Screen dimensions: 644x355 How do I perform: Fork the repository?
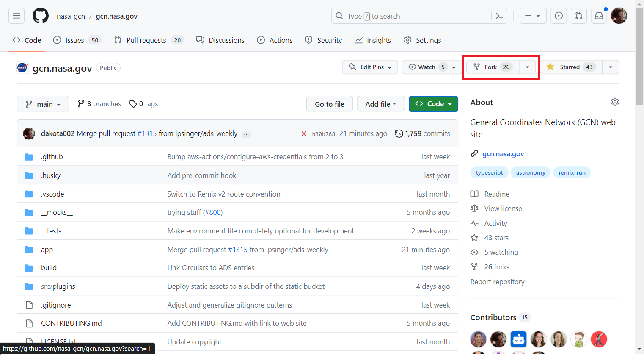(x=493, y=67)
